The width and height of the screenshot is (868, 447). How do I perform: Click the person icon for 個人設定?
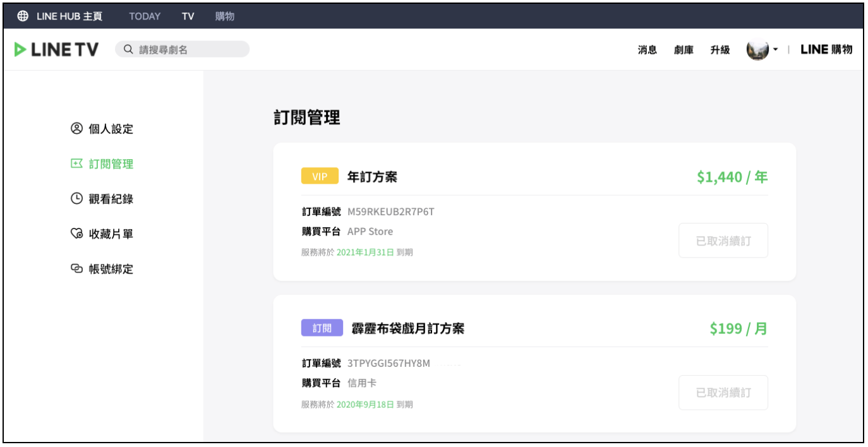point(76,129)
